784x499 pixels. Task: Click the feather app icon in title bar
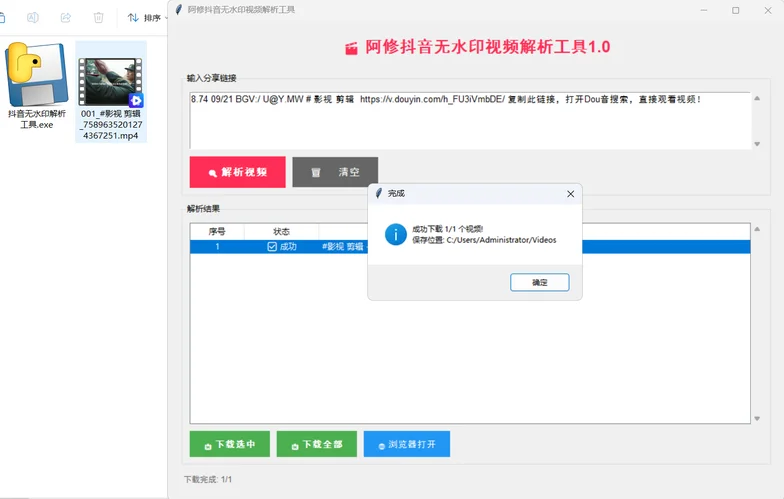point(179,10)
